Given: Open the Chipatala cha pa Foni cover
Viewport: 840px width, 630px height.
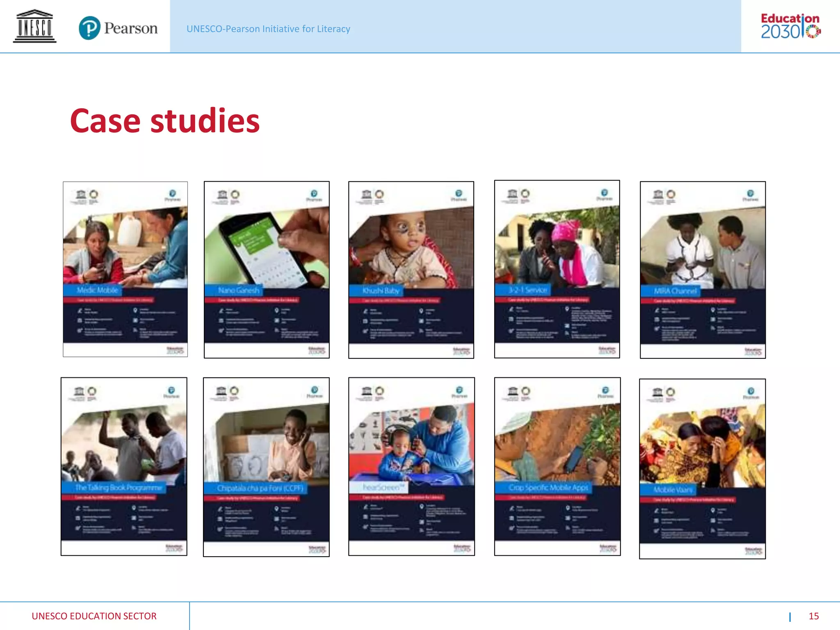Looking at the screenshot, I should pos(266,467).
